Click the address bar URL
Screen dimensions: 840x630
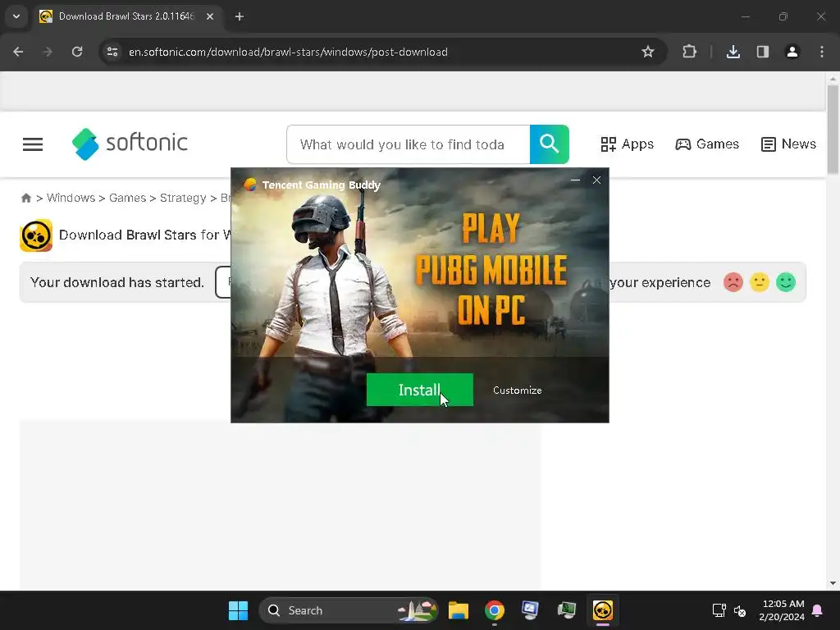coord(288,52)
